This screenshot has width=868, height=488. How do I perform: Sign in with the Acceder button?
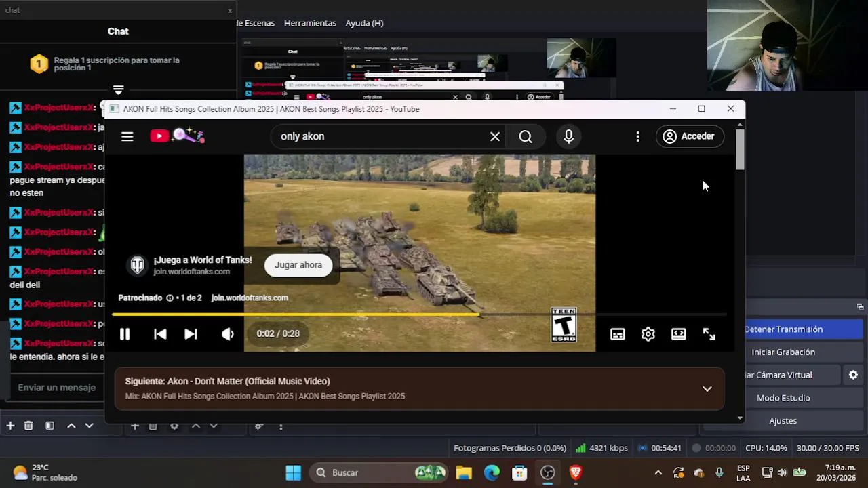(690, 136)
